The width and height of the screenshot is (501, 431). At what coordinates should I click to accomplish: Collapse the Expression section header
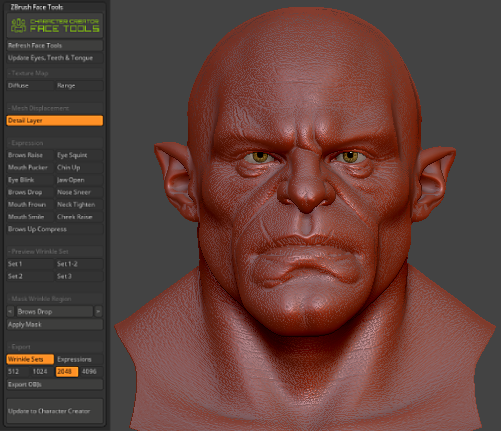tap(55, 143)
